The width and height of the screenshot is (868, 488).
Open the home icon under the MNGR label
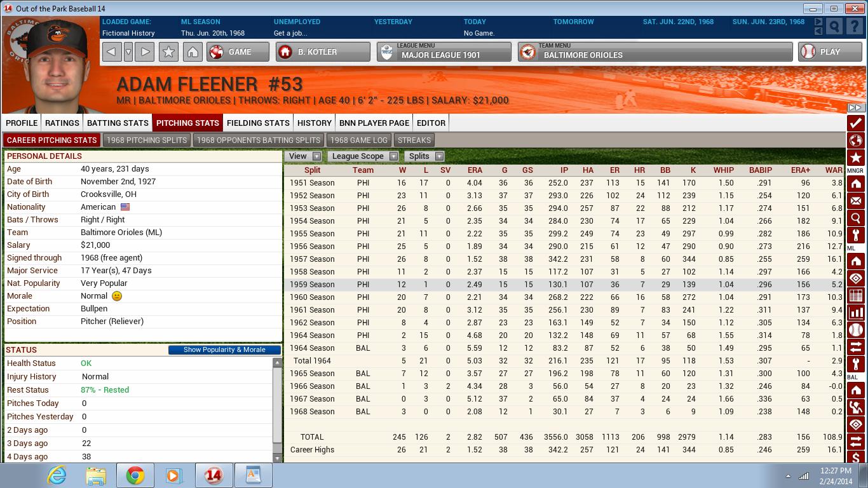[856, 184]
